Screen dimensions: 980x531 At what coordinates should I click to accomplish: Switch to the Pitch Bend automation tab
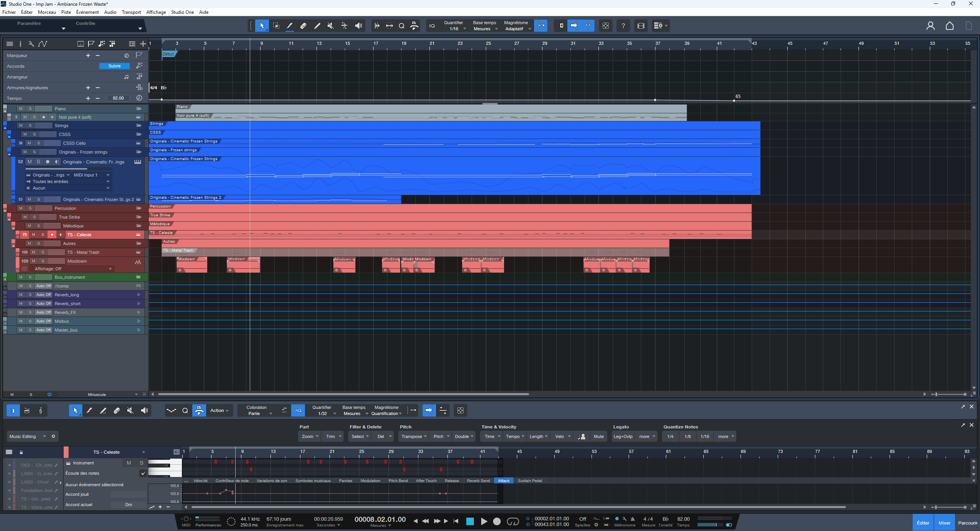click(x=398, y=480)
